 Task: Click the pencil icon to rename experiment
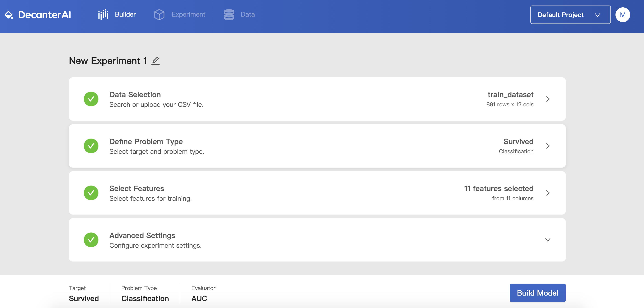click(155, 61)
